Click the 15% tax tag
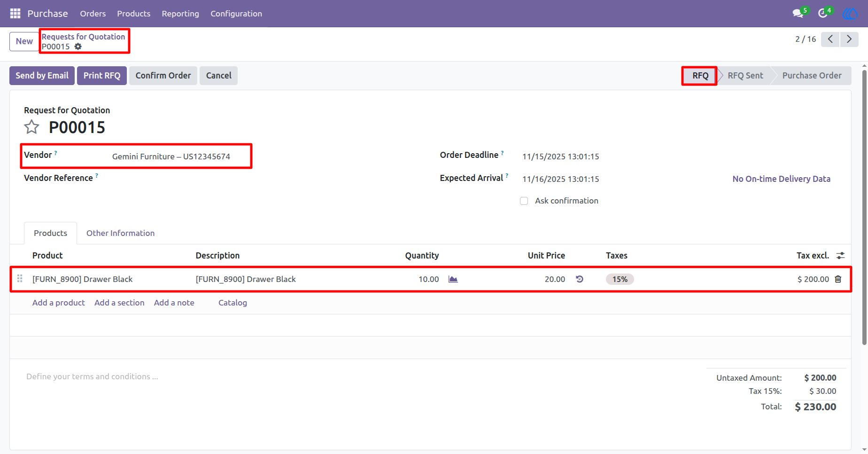The height and width of the screenshot is (454, 868). pos(620,279)
